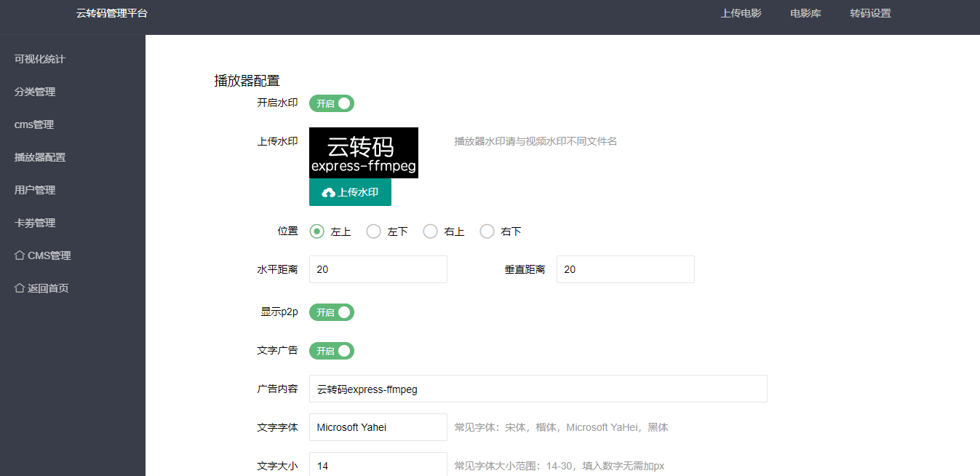The height and width of the screenshot is (476, 980).
Task: Click the 广告内容 text field
Action: (538, 389)
